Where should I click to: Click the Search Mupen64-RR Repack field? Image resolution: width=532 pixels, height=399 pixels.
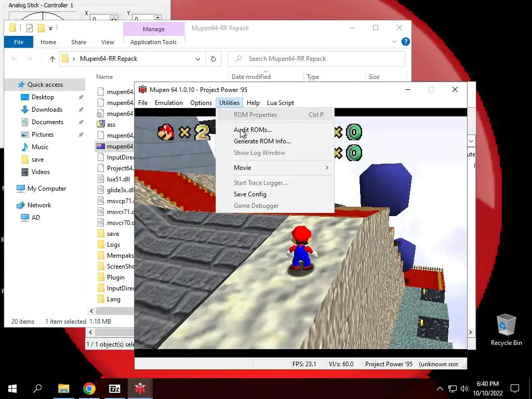pos(316,59)
